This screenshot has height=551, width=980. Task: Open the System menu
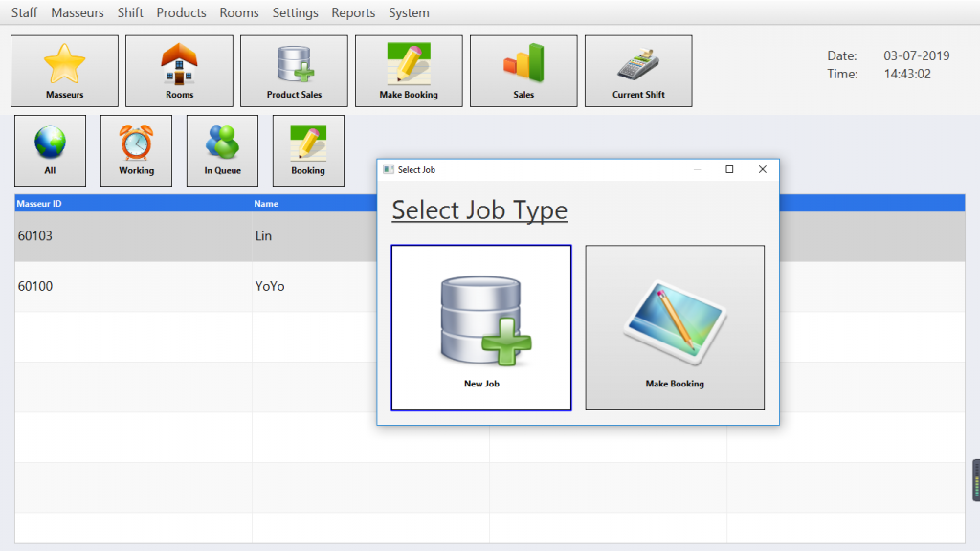point(409,12)
